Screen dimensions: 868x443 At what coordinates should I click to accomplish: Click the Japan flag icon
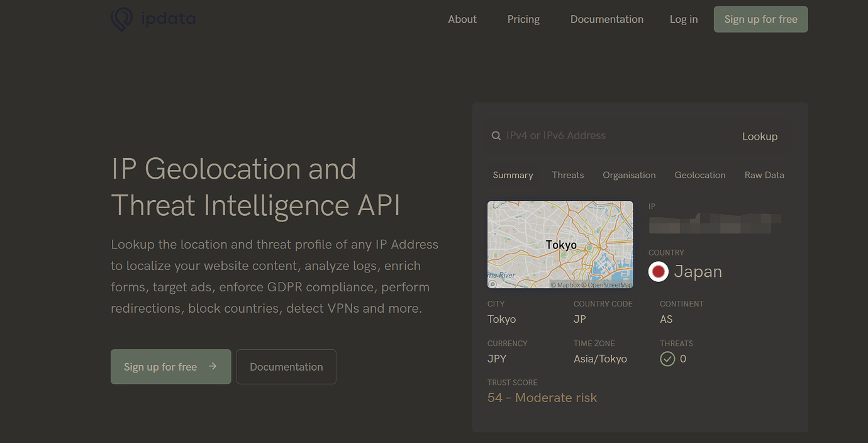click(659, 272)
